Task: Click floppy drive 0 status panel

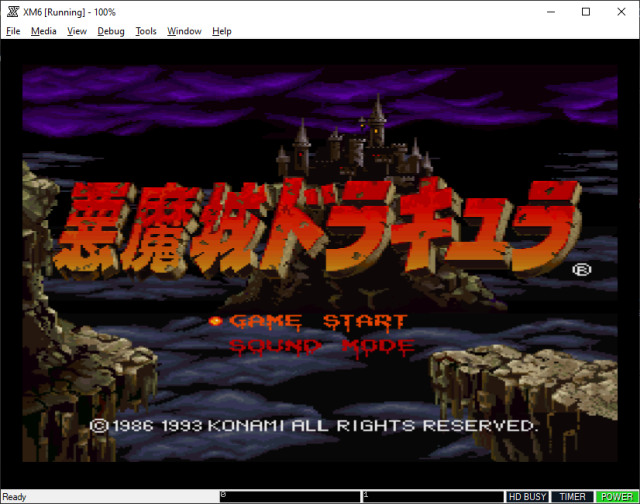Action: [290, 497]
